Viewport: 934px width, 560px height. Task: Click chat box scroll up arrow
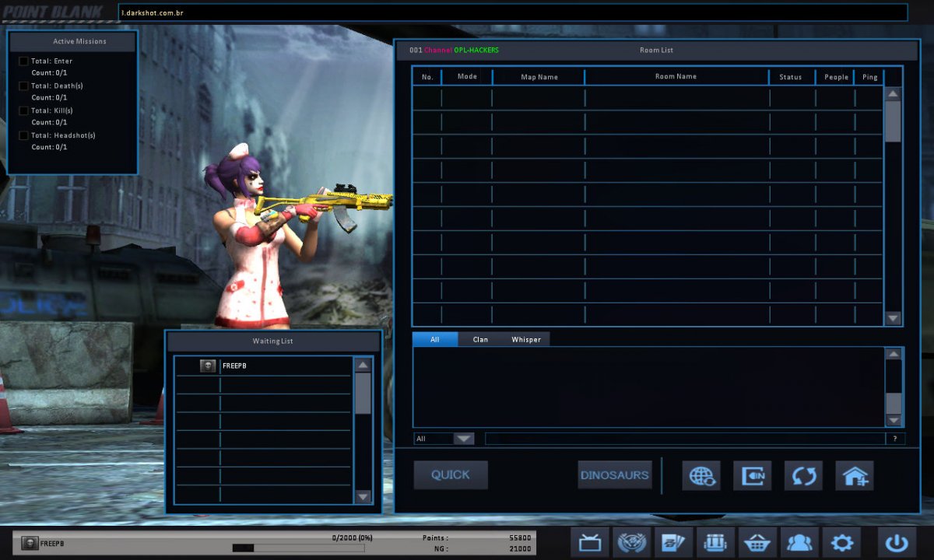[x=894, y=355]
